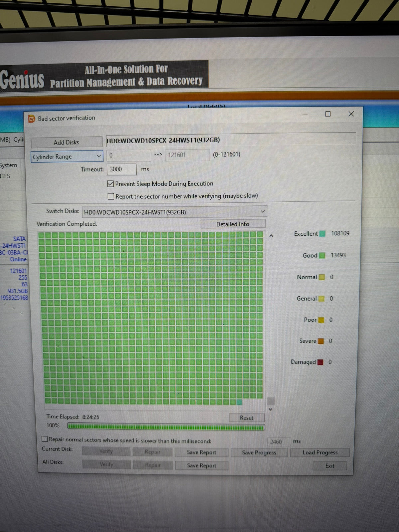Viewport: 399px width, 532px height.
Task: Enable Repair normal sectors slower than checkbox
Action: pyautogui.click(x=45, y=439)
